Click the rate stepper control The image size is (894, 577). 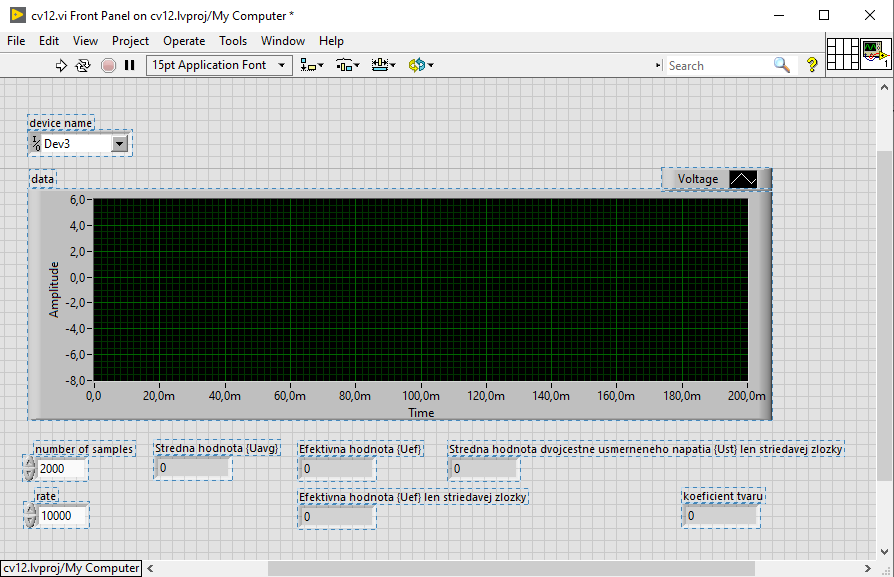coord(31,515)
